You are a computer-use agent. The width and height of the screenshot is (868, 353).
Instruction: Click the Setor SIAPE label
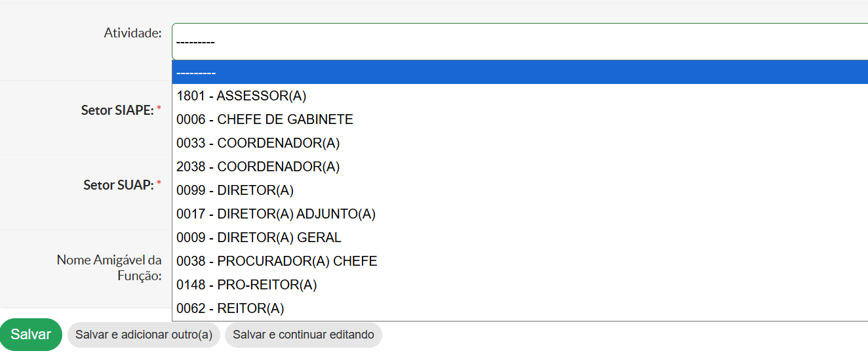[117, 110]
